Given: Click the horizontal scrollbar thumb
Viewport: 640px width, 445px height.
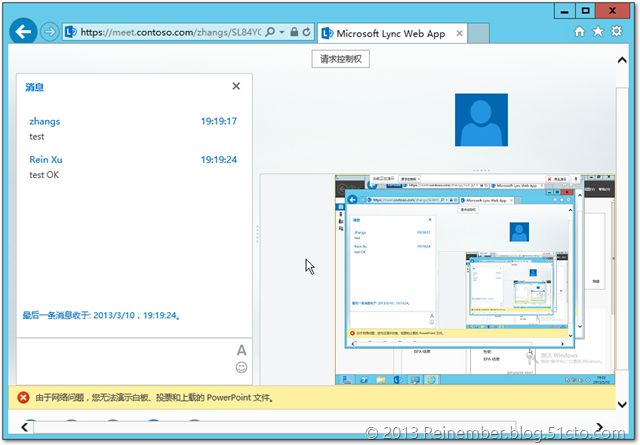Looking at the screenshot, I should click(275, 427).
